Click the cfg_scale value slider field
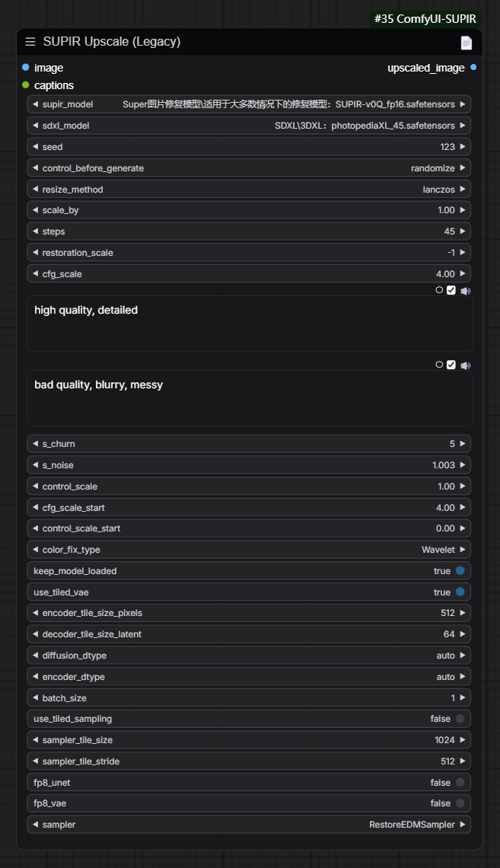This screenshot has height=868, width=500. 250,274
